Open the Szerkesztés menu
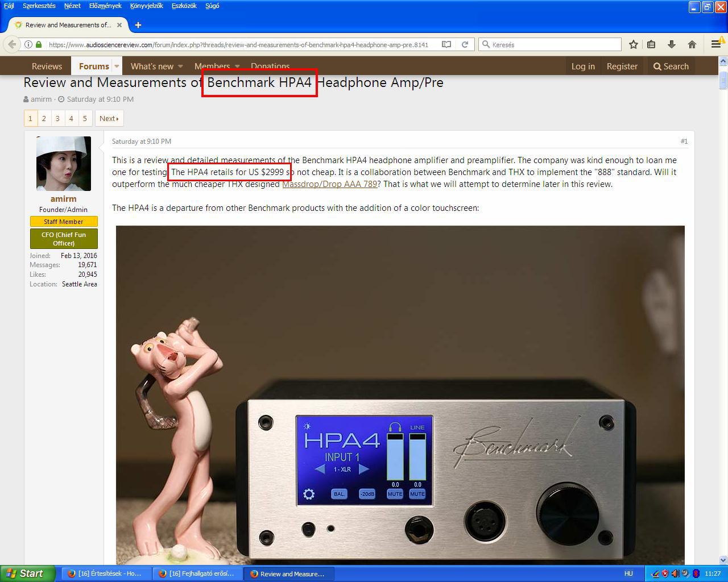Viewport: 728px width, 582px height. 39,6
